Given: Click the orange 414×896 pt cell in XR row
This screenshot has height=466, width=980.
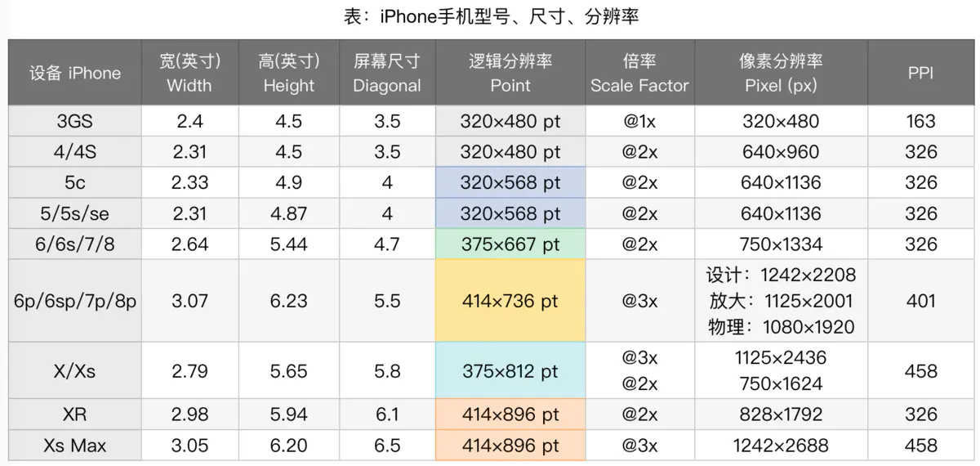Looking at the screenshot, I should click(x=510, y=414).
